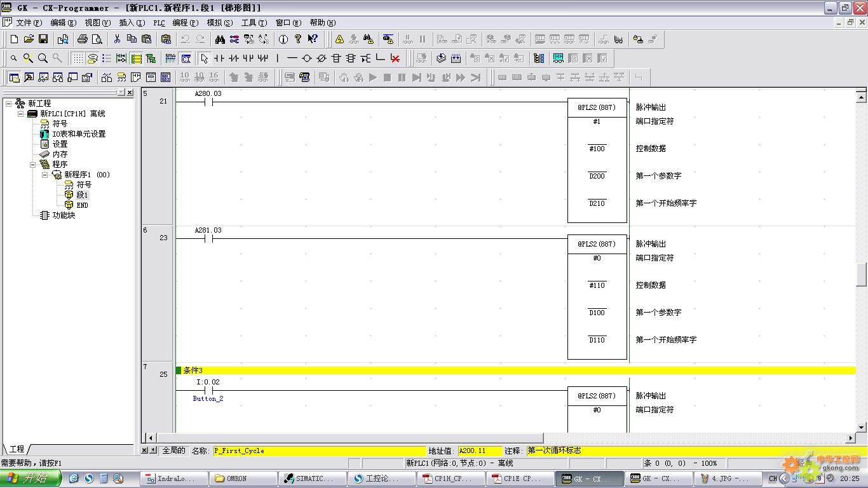This screenshot has width=868, height=488.
Task: Cut selection with the scissors icon
Action: (117, 39)
